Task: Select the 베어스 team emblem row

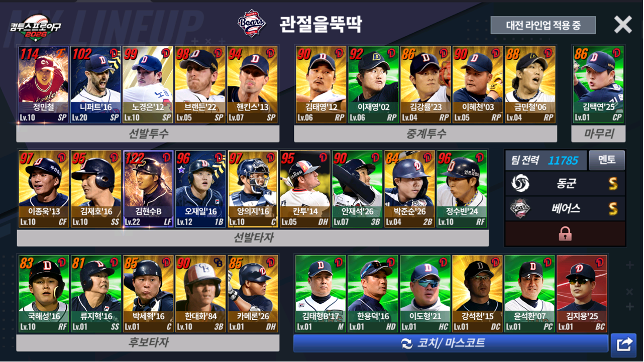Action: pyautogui.click(x=565, y=208)
